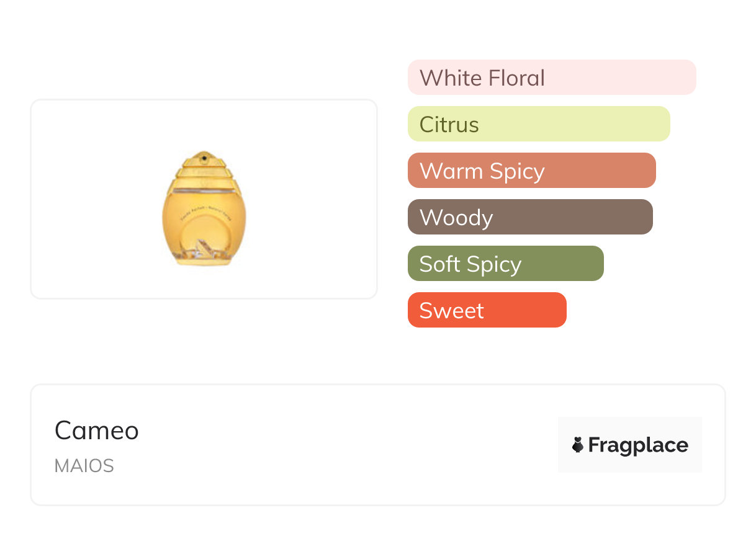The width and height of the screenshot is (756, 536).
Task: Open the Cameo fragrance title
Action: [x=97, y=431]
